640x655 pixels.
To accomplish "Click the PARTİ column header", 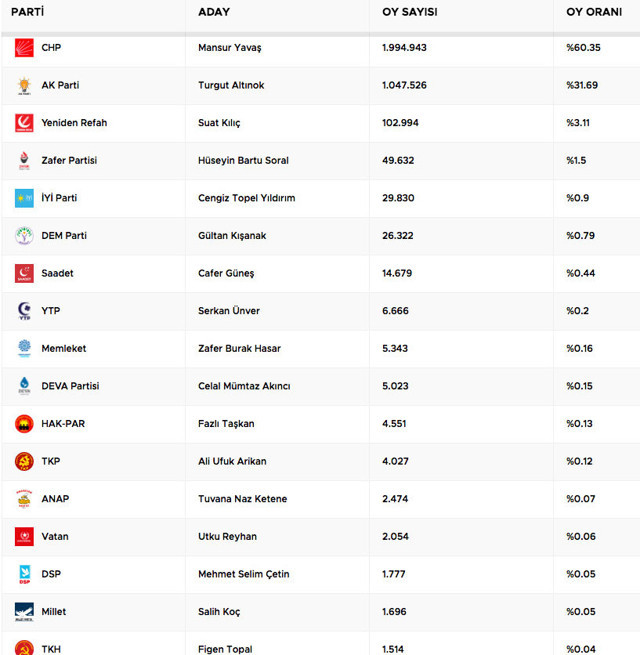I will [27, 12].
